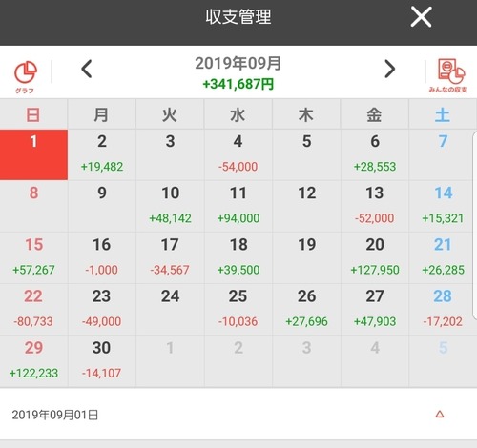Screen dimensions: 477x448
Task: Select day 12 in the calendar
Action: (306, 206)
